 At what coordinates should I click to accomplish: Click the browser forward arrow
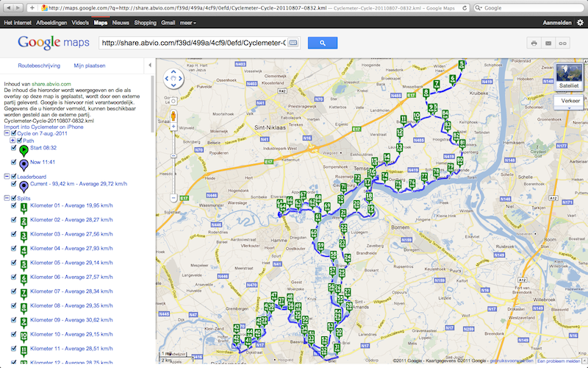coord(18,7)
